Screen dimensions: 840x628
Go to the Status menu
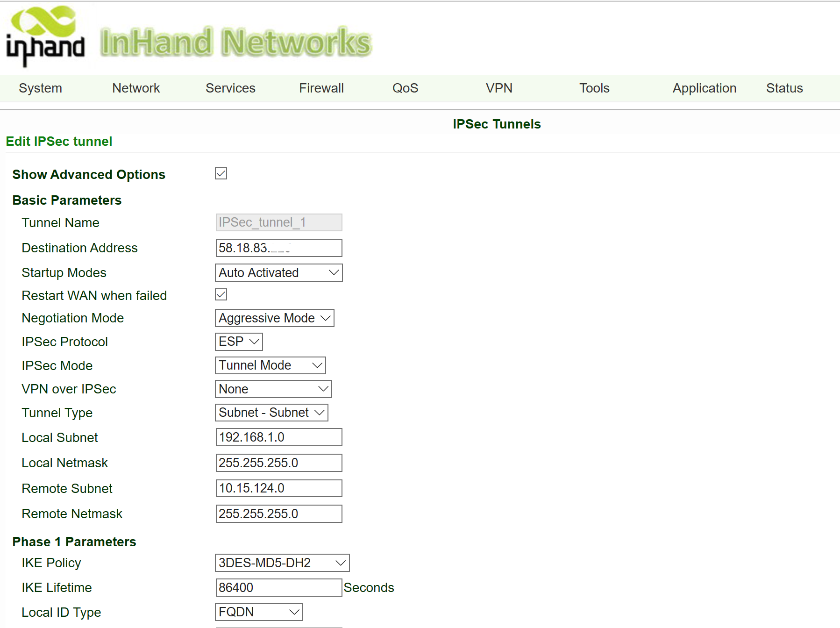[784, 88]
